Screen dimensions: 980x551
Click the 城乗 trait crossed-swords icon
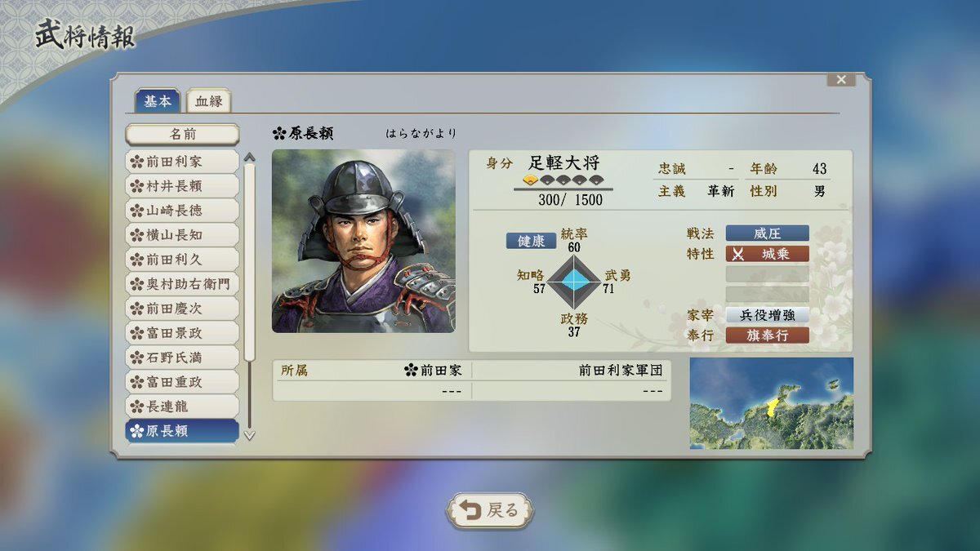click(x=738, y=254)
